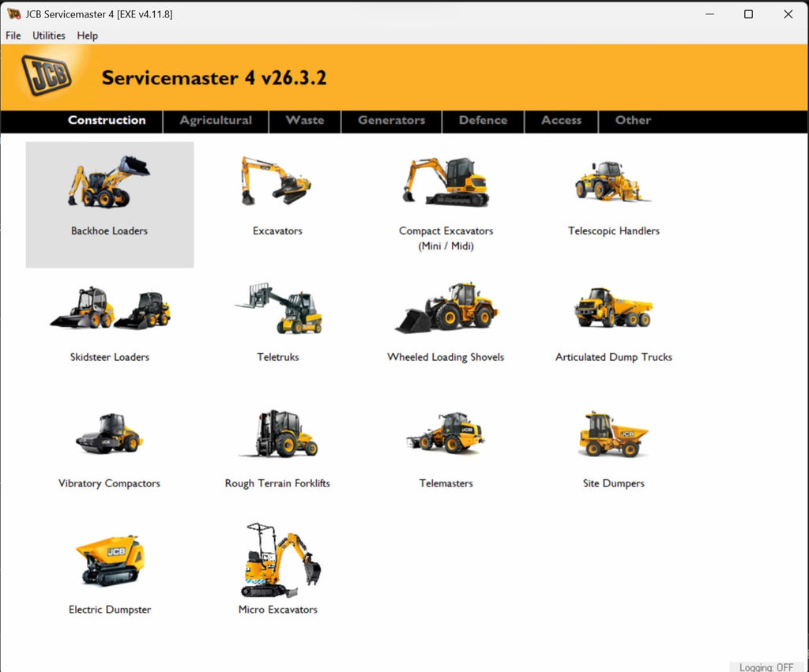This screenshot has height=672, width=809.
Task: Switch to the Access tab
Action: click(562, 120)
